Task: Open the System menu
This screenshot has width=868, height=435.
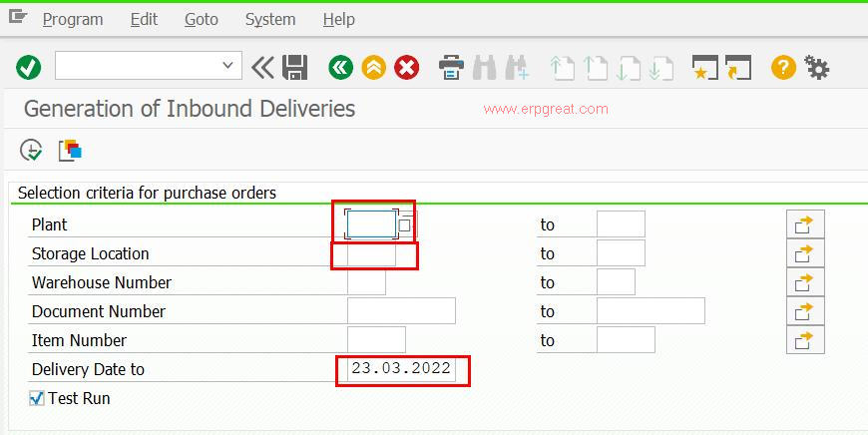Action: click(x=270, y=19)
